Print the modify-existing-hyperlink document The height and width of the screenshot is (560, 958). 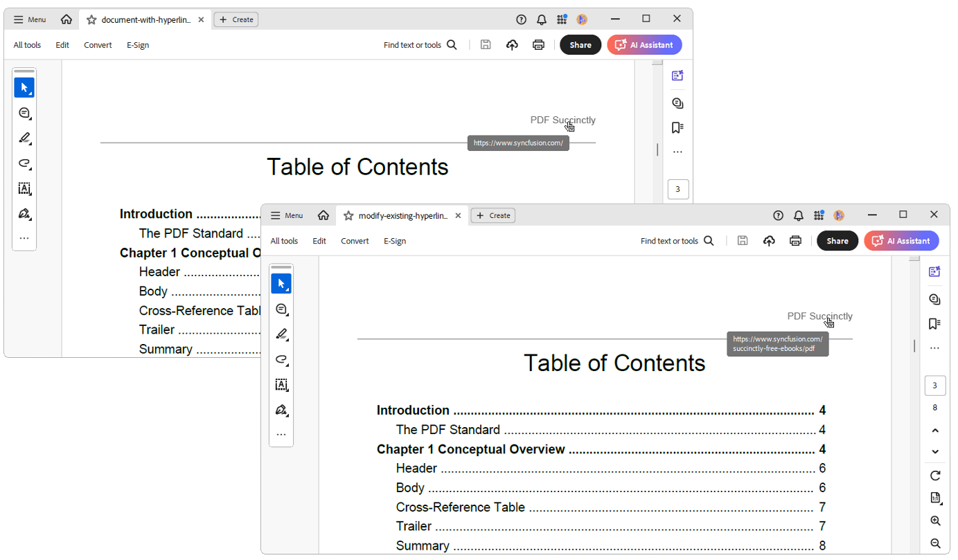(x=795, y=241)
